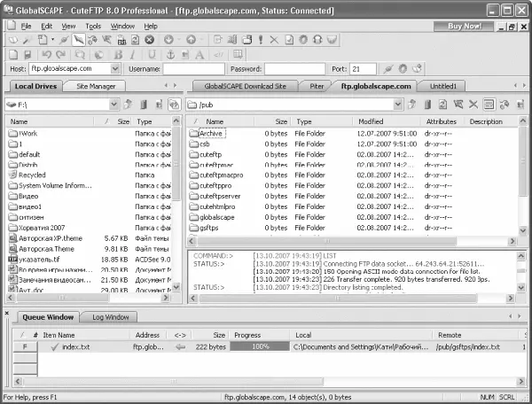Toggle the pressed view button in local pane toolbar

click(174, 105)
